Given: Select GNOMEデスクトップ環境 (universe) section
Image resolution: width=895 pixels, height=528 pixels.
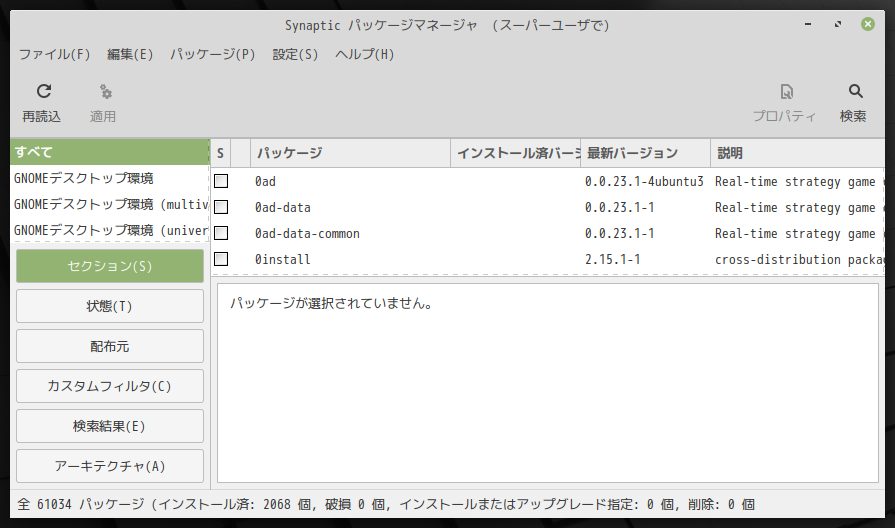Looking at the screenshot, I should click(110, 230).
